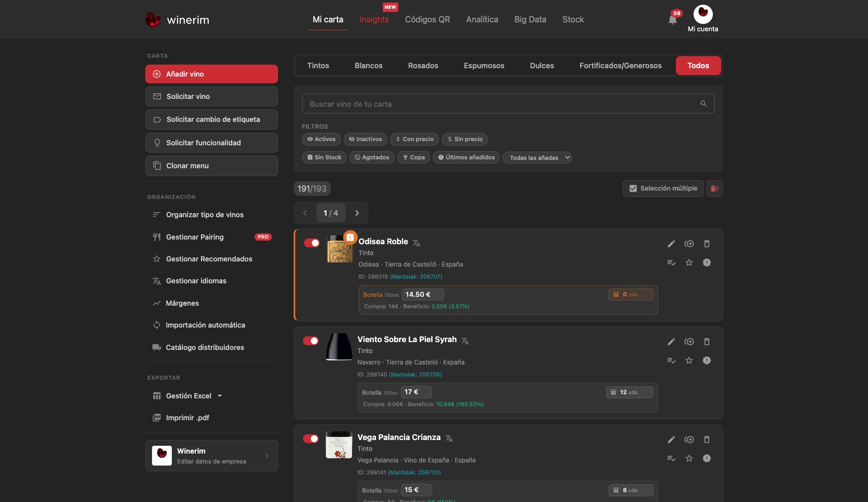Go to next page with right chevron
The image size is (868, 502).
pyautogui.click(x=357, y=213)
